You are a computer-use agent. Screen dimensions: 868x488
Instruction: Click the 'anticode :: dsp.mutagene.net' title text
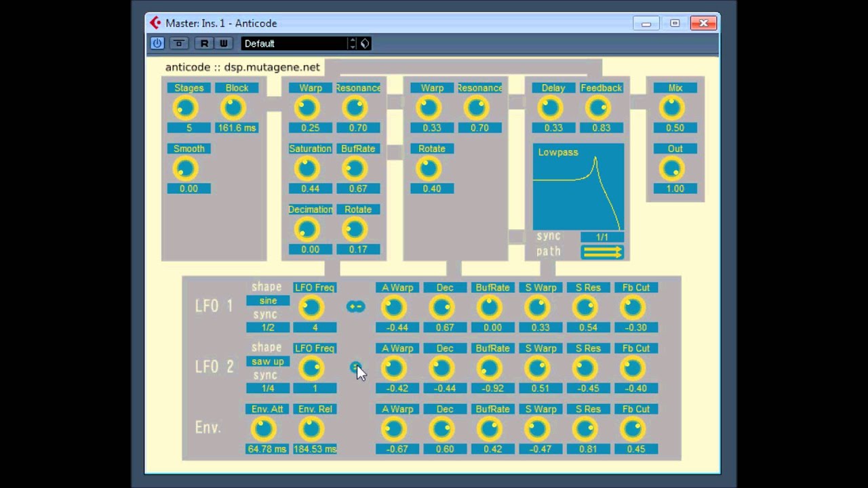(243, 67)
